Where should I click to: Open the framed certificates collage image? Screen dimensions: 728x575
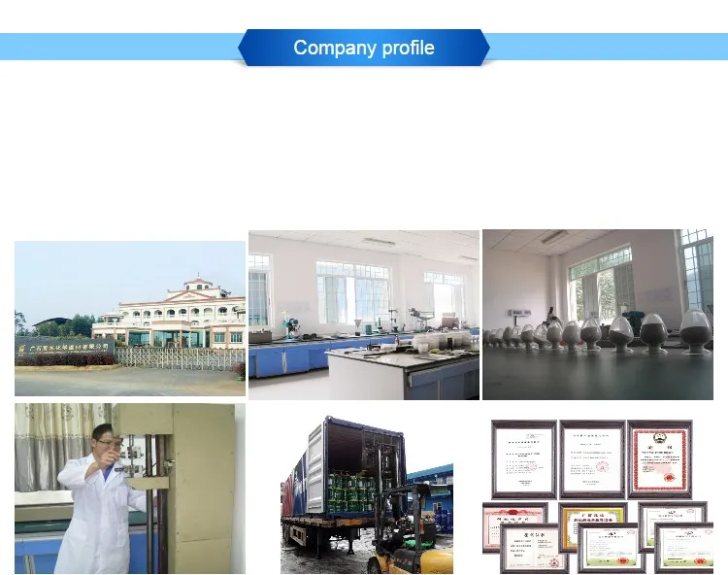point(598,496)
